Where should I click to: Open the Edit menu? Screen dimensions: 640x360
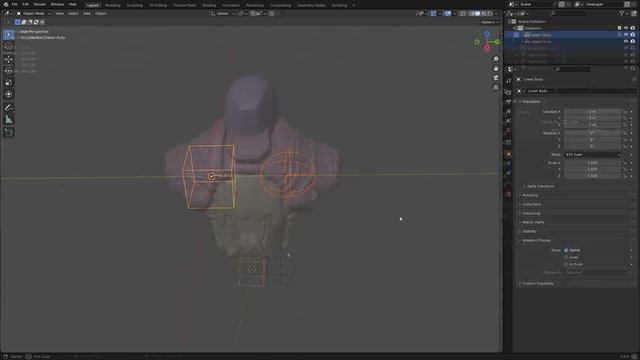pyautogui.click(x=25, y=4)
